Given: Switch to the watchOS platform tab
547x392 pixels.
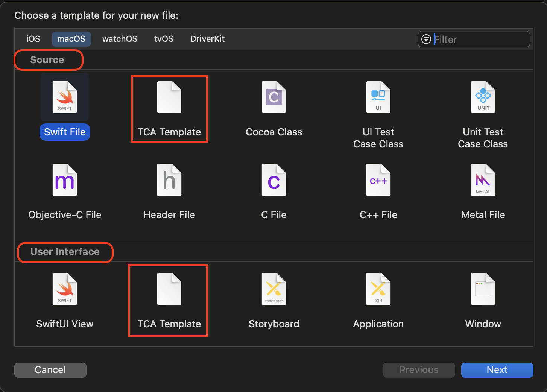Looking at the screenshot, I should coord(120,39).
